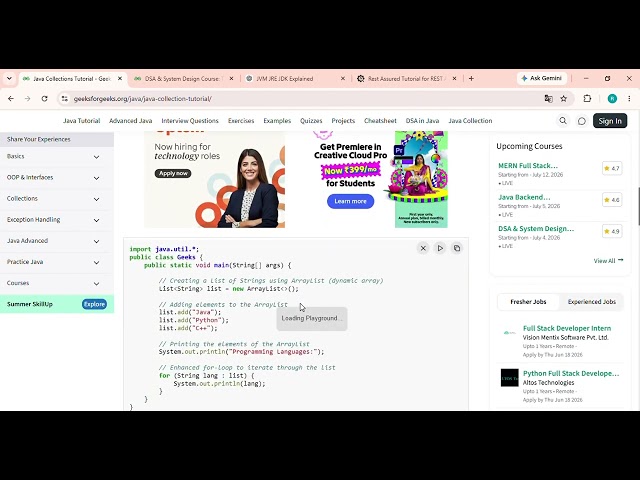Select Share Your Experiences sidebar item
Viewport: 640px width, 480px height.
[57, 139]
